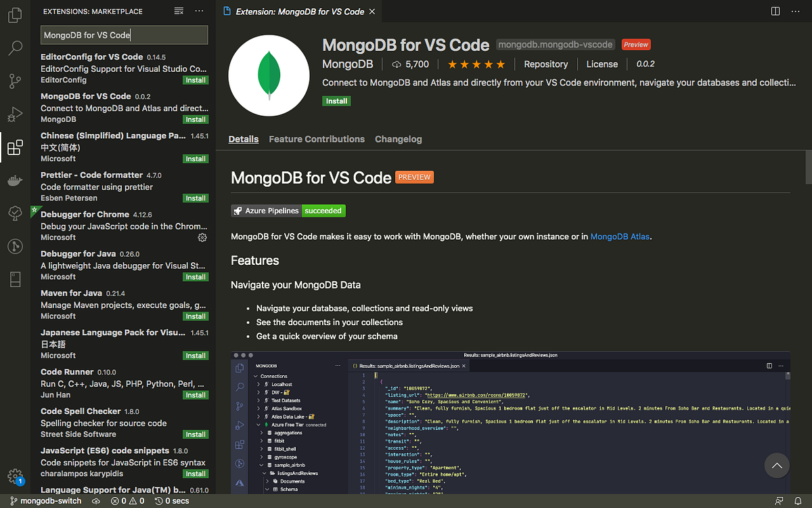This screenshot has height=508, width=812.
Task: Open the extensions panel More Actions ellipsis
Action: click(200, 11)
